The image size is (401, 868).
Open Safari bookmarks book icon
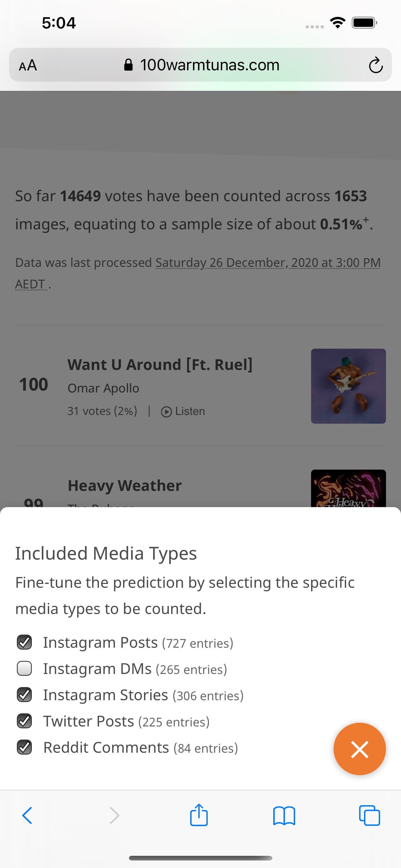click(x=284, y=816)
